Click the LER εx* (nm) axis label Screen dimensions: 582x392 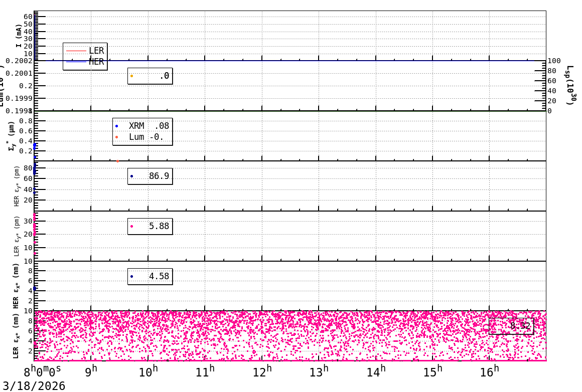tap(16, 336)
